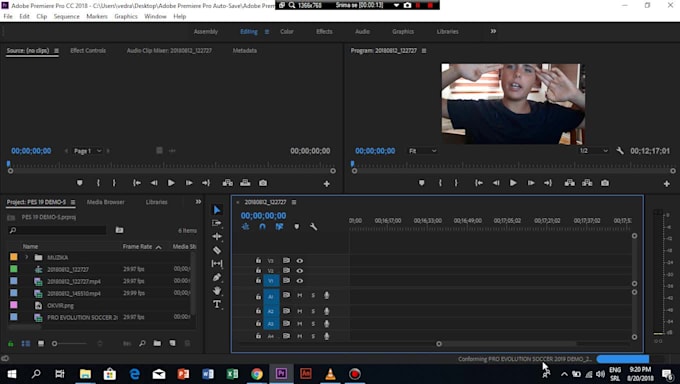The image size is (680, 384).
Task: Step forward one frame in Program monitor
Action: pos(531,183)
